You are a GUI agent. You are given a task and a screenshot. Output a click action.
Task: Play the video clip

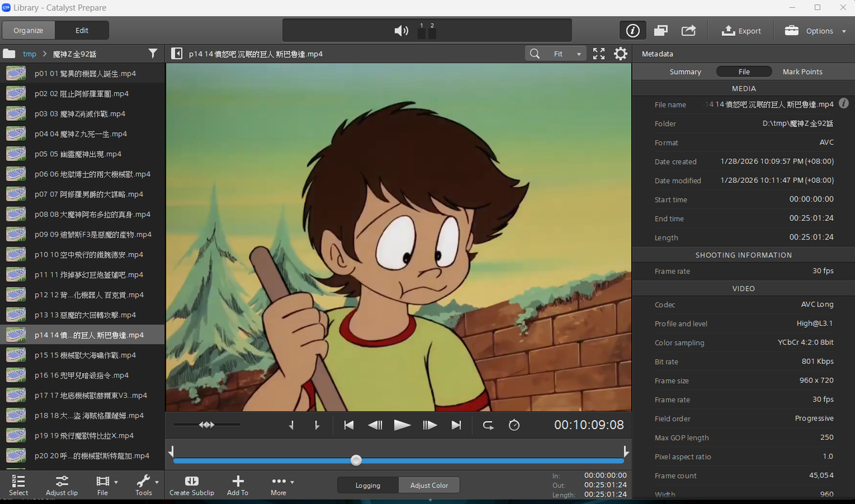point(402,425)
